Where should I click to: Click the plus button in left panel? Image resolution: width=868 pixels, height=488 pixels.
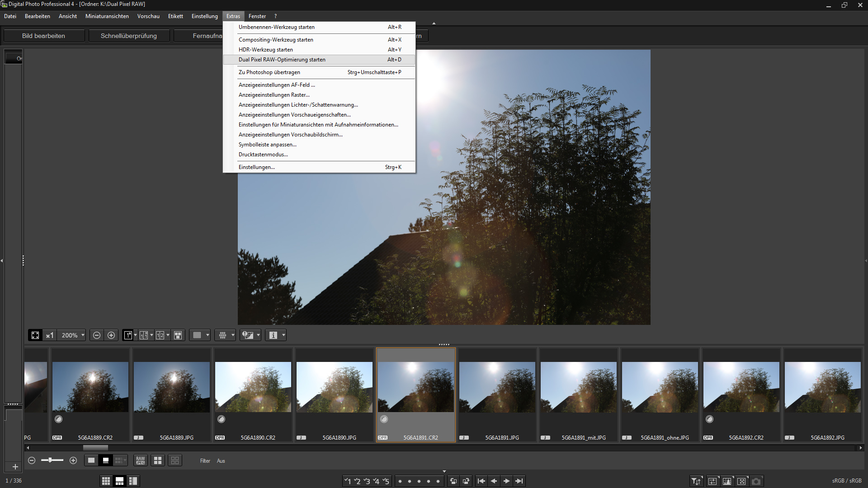click(x=15, y=467)
